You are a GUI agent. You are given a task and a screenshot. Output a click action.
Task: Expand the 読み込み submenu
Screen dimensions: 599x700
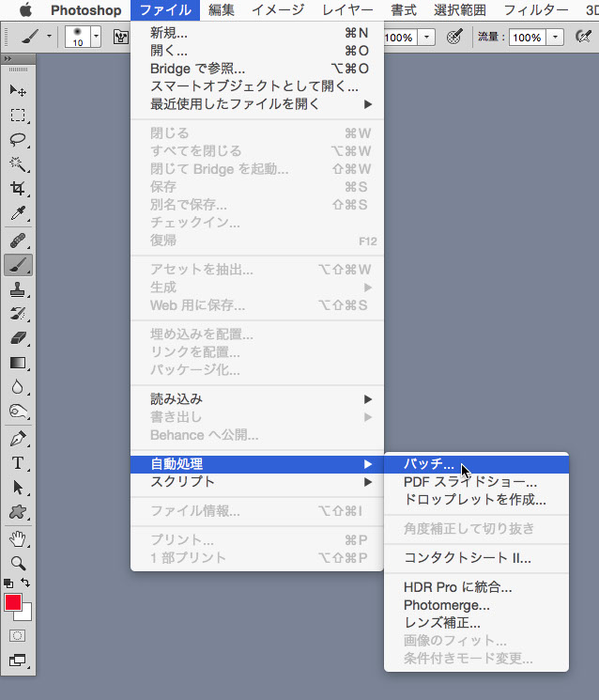[x=257, y=399]
